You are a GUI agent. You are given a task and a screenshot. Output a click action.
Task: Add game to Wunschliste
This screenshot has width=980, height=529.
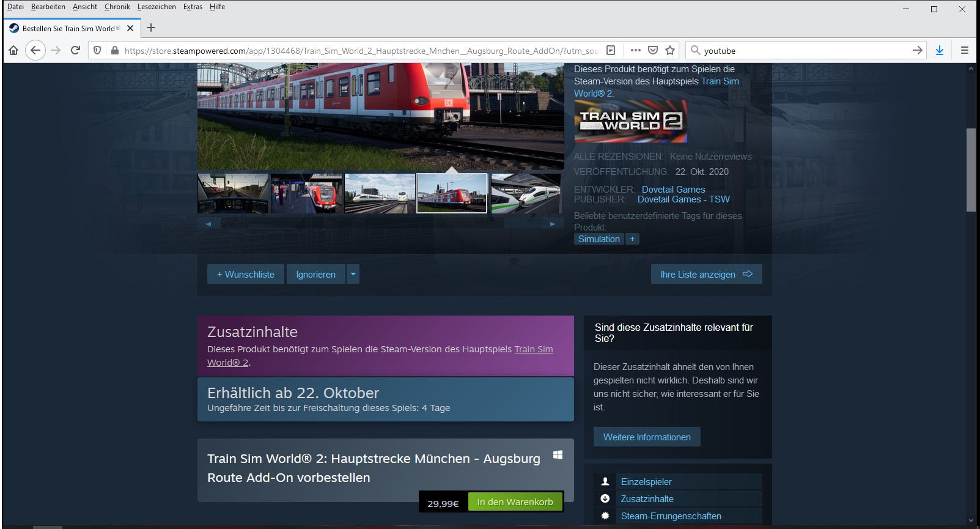pyautogui.click(x=246, y=274)
